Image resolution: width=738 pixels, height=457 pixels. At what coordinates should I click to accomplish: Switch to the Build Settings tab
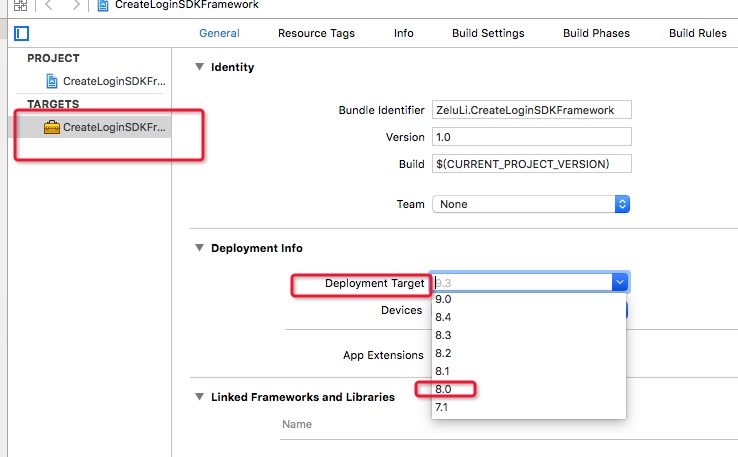(488, 33)
